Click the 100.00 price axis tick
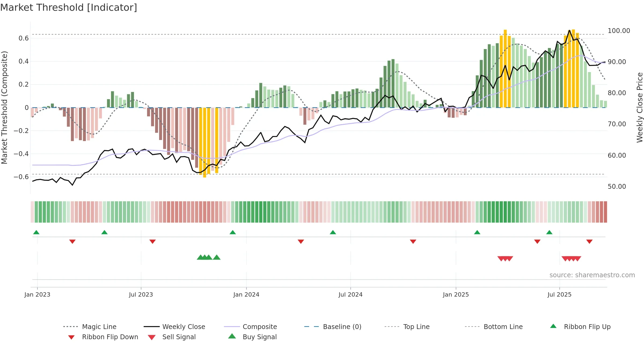 pos(619,31)
